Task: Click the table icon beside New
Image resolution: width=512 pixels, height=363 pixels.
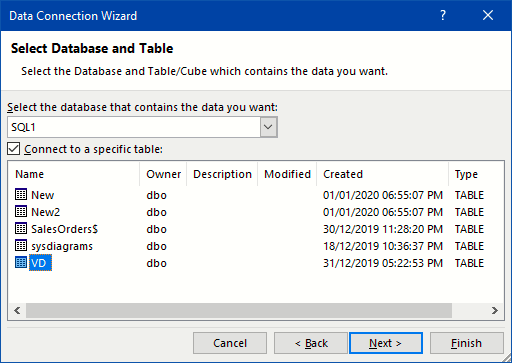Action: tap(21, 194)
